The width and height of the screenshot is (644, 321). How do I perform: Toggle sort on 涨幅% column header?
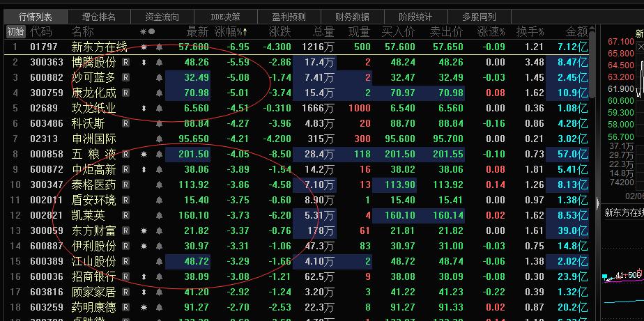click(x=231, y=31)
